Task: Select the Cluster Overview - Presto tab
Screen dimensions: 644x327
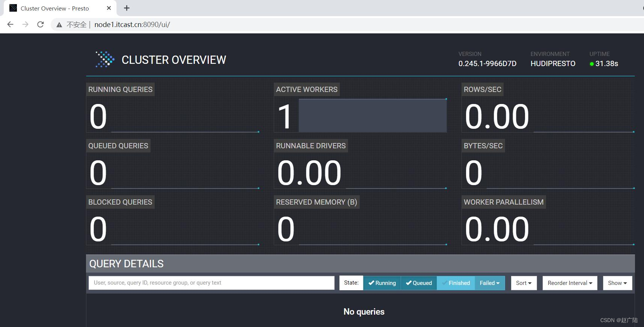Action: (x=60, y=8)
